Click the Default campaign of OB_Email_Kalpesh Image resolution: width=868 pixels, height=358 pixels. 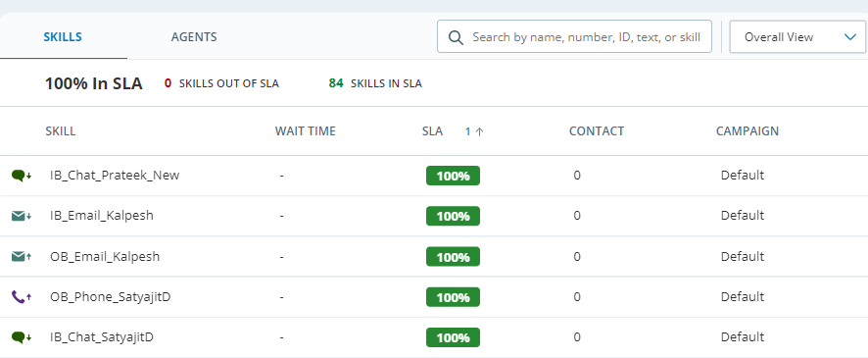[743, 257]
